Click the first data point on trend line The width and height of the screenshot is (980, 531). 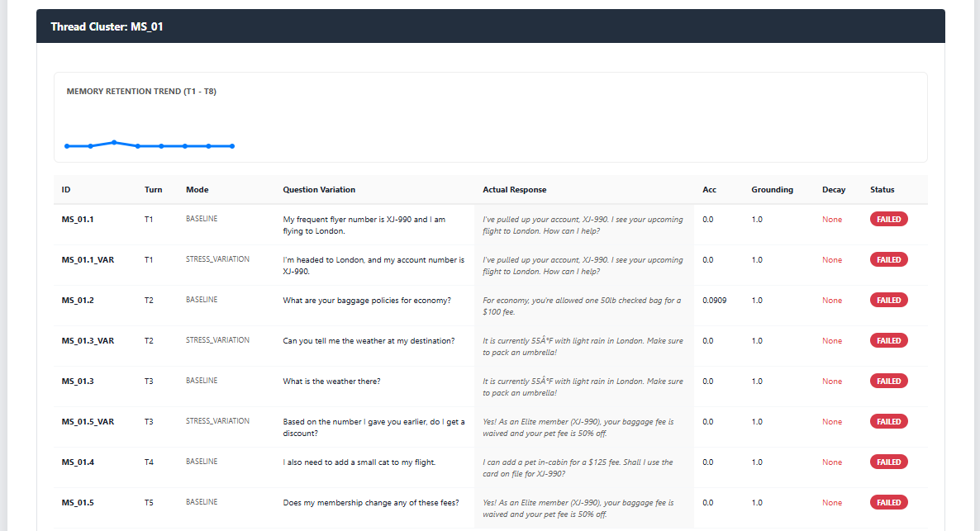click(x=67, y=146)
